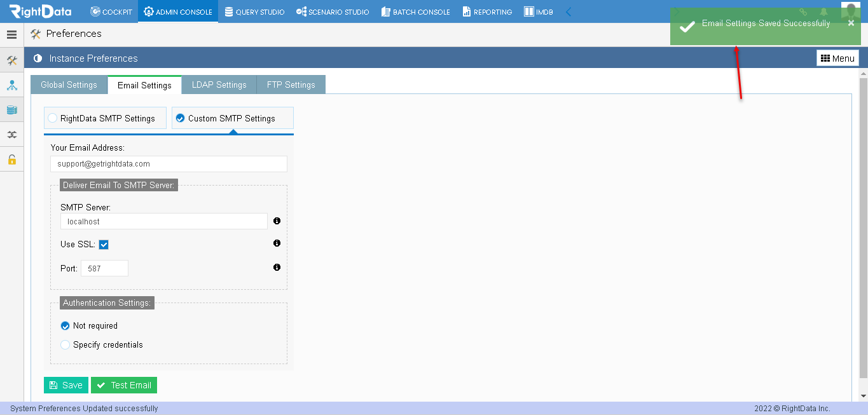Select Custom SMTP Settings radio
Viewport: 868px width, 415px height.
point(180,118)
